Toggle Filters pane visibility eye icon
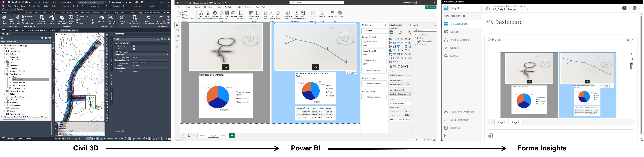Screen dimensions: 644x157 (x=381, y=25)
